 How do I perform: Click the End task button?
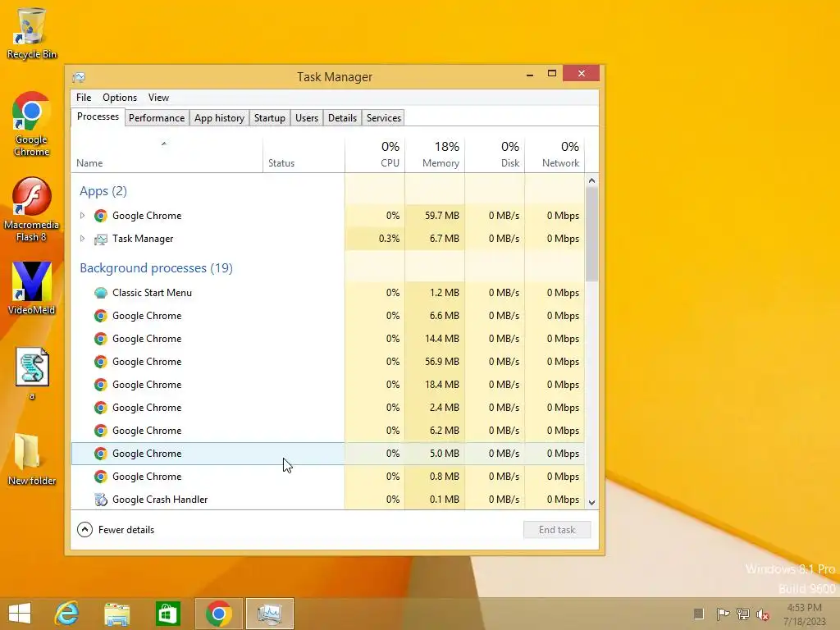[557, 530]
